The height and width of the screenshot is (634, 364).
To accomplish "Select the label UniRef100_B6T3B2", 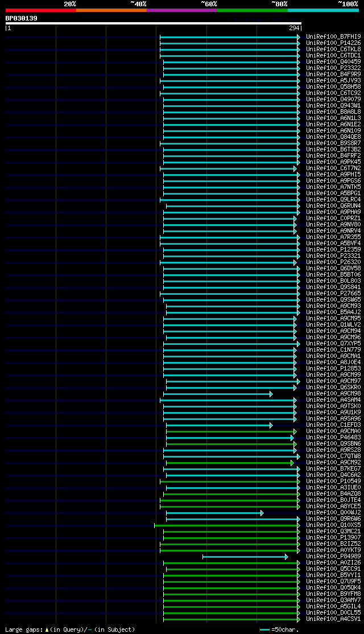I will click(333, 150).
